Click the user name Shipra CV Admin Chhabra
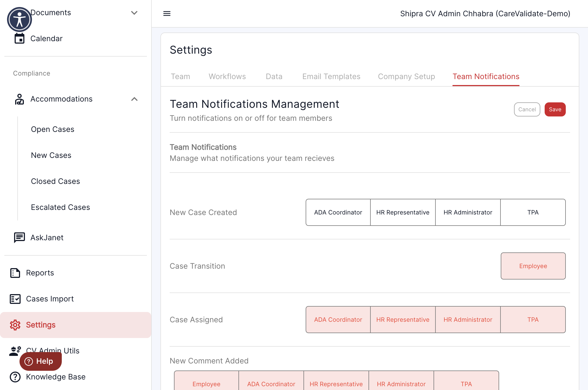This screenshot has height=390, width=588. pos(485,14)
